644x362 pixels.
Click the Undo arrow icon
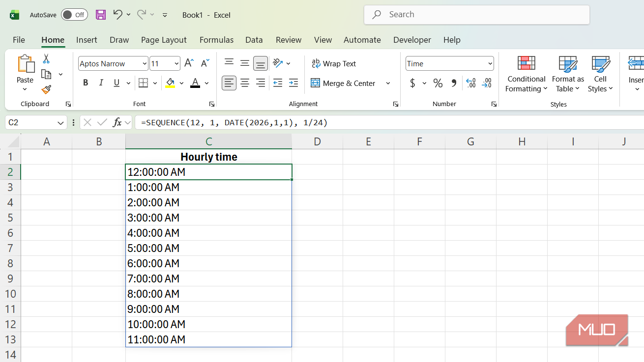[x=117, y=14]
